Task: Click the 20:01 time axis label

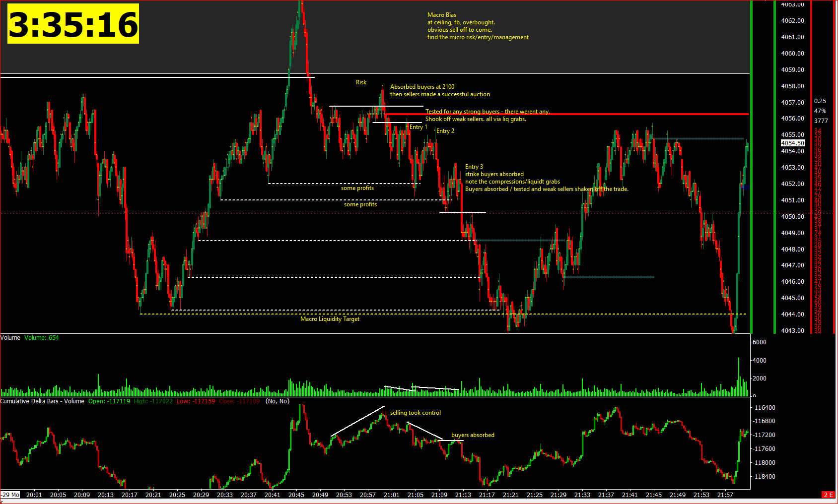Action: pos(34,495)
